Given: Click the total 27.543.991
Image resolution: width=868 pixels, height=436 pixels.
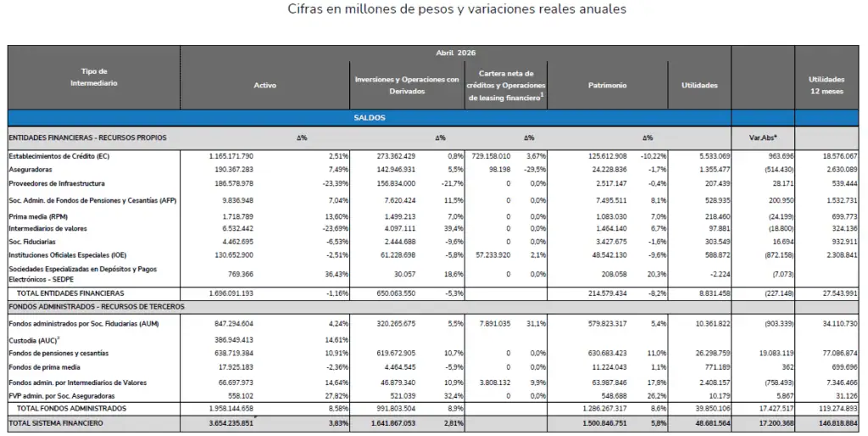Looking at the screenshot, I should 840,293.
